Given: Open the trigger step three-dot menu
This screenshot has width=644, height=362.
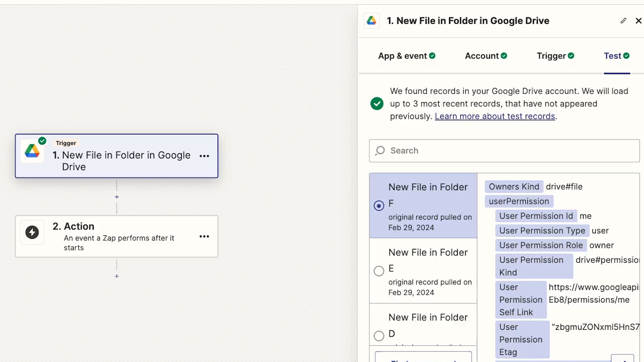Looking at the screenshot, I should 204,156.
